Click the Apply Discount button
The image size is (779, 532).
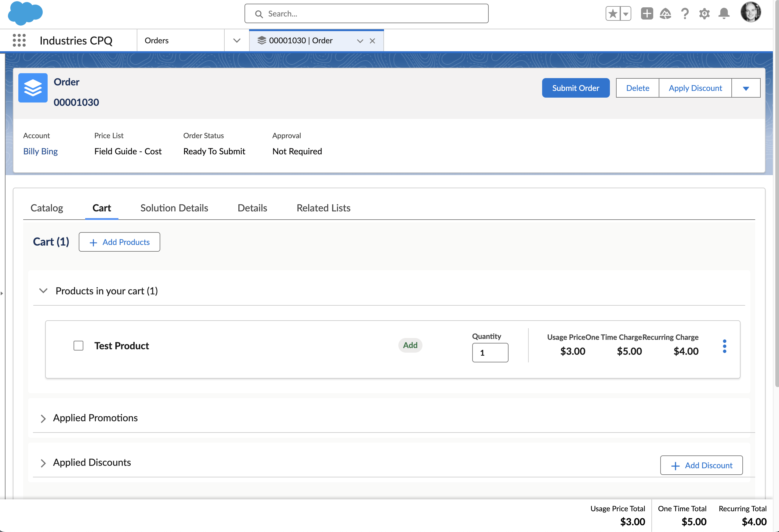[695, 88]
